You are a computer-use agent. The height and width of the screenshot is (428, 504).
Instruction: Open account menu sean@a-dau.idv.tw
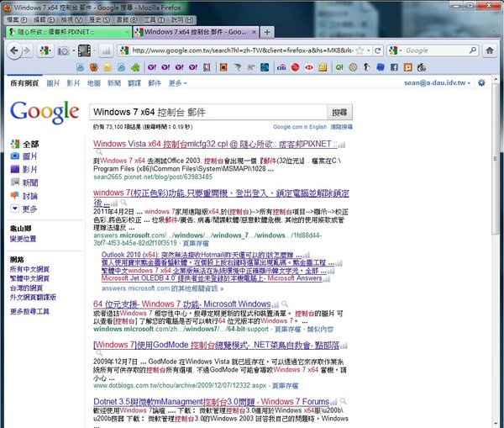coord(437,82)
